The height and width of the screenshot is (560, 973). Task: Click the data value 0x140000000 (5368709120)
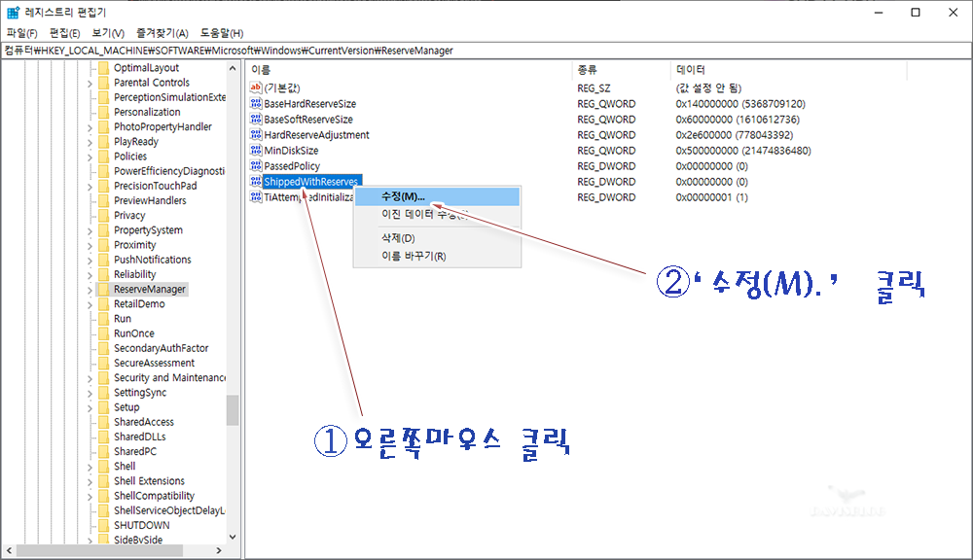[740, 104]
